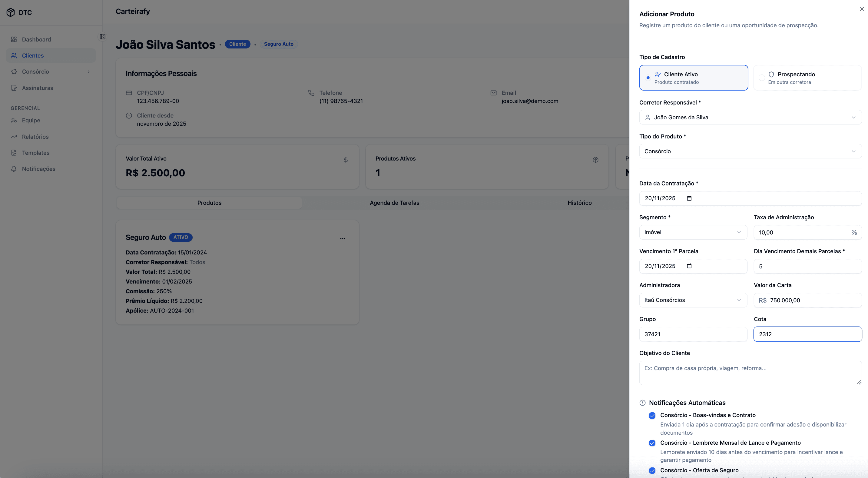
Task: Click the sidebar collapse panel icon
Action: tap(102, 36)
